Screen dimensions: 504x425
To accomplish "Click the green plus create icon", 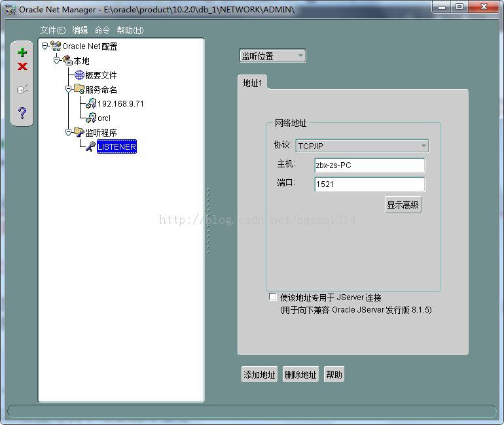I will pyautogui.click(x=22, y=52).
